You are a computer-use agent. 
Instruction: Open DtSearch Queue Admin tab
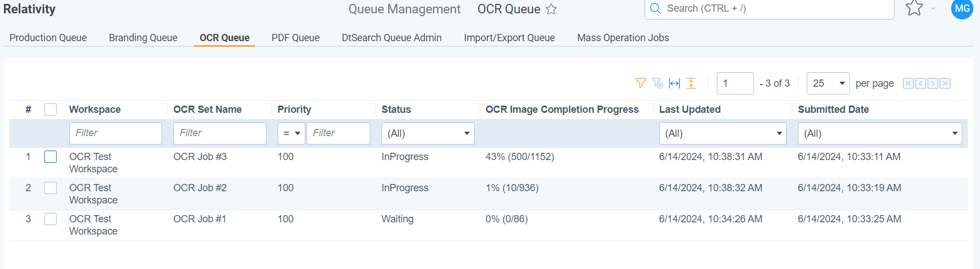click(392, 38)
